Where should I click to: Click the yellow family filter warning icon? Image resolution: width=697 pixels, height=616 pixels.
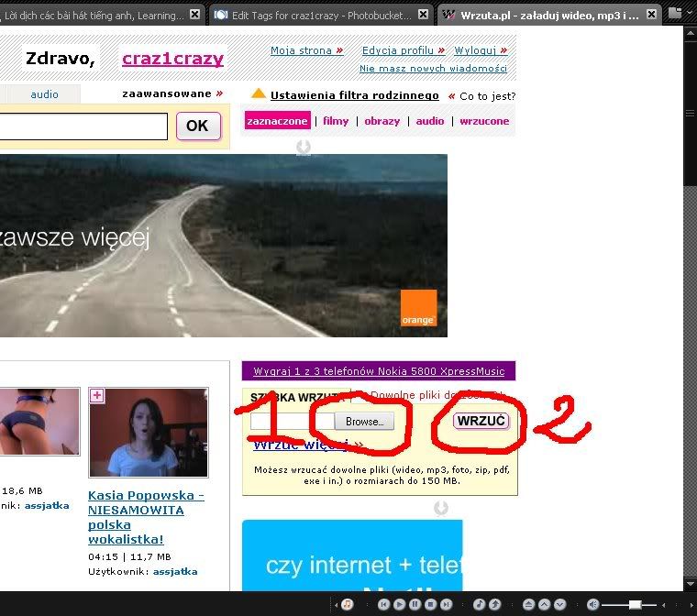pyautogui.click(x=259, y=94)
